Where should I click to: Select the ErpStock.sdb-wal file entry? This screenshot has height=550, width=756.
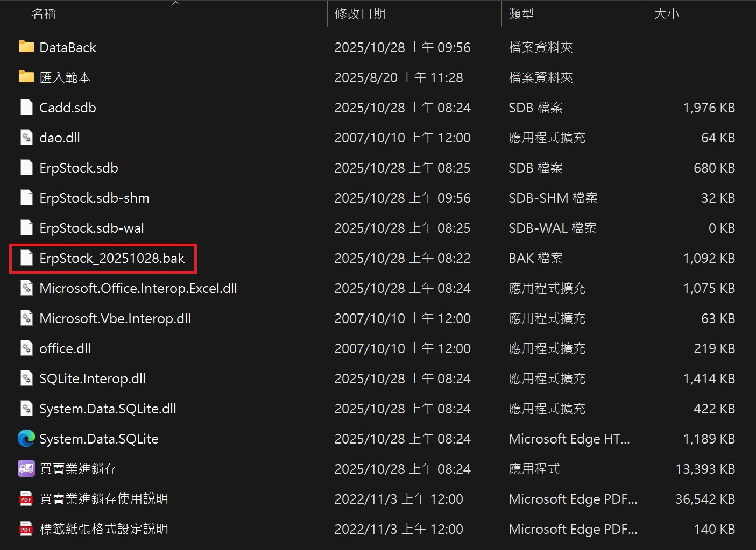tap(91, 227)
